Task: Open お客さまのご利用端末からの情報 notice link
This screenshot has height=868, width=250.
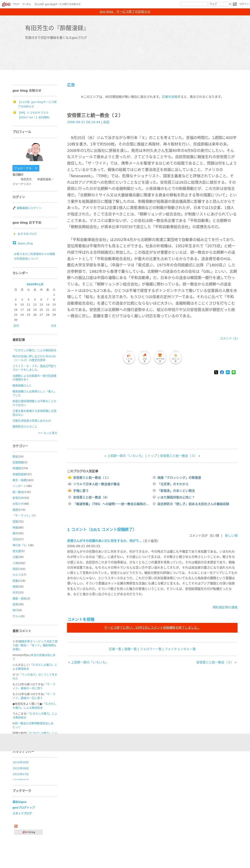Action: click(x=34, y=256)
